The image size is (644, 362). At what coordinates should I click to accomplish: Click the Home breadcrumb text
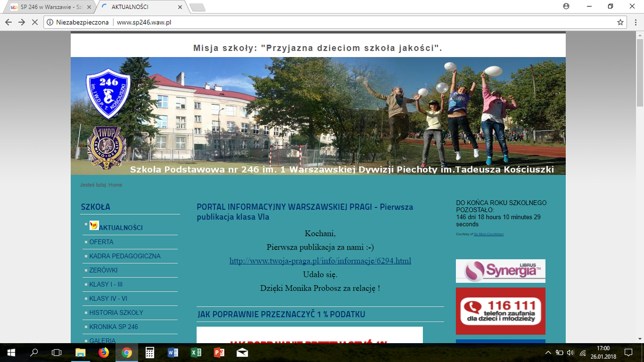click(x=115, y=185)
